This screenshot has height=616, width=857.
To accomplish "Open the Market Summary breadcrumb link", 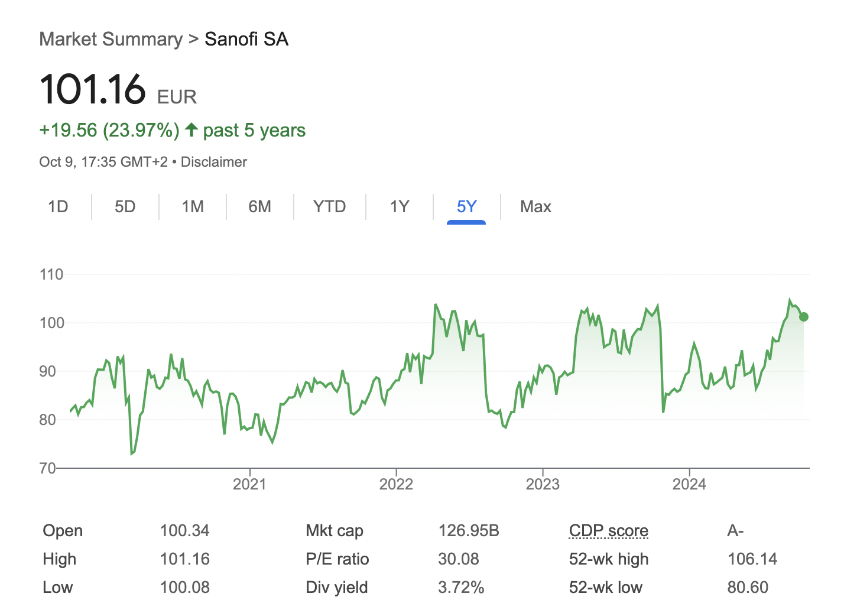I will 111,40.
